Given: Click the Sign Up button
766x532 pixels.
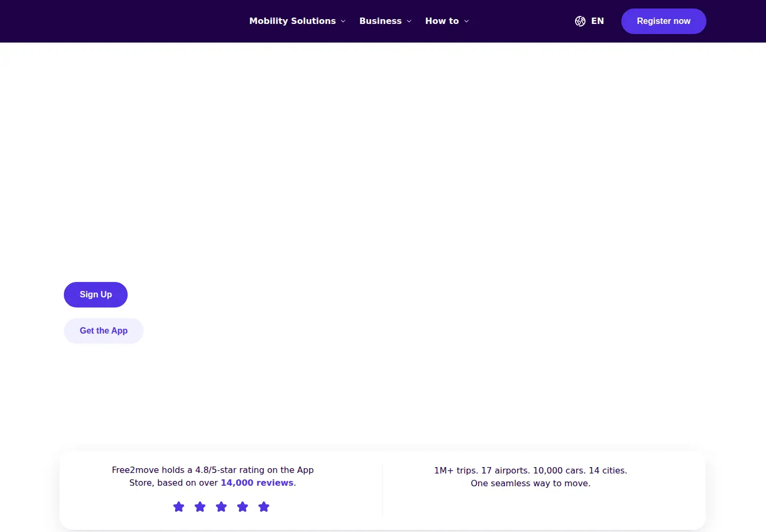Looking at the screenshot, I should tap(96, 295).
